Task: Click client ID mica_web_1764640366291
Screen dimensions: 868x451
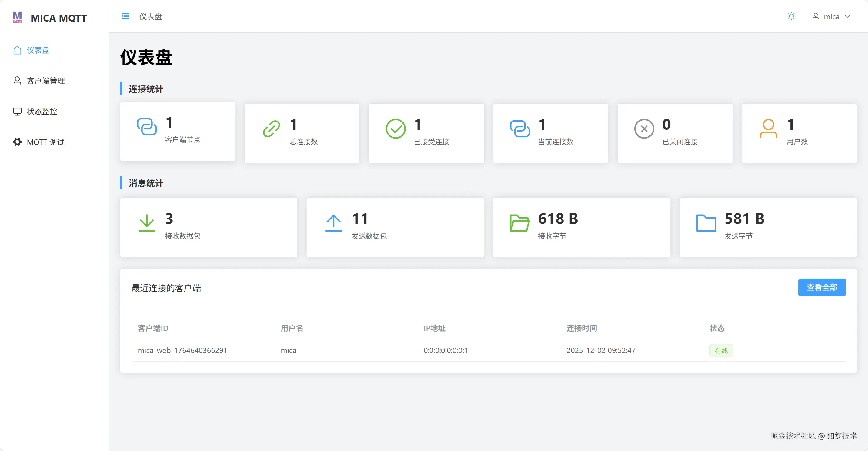Action: (x=182, y=351)
